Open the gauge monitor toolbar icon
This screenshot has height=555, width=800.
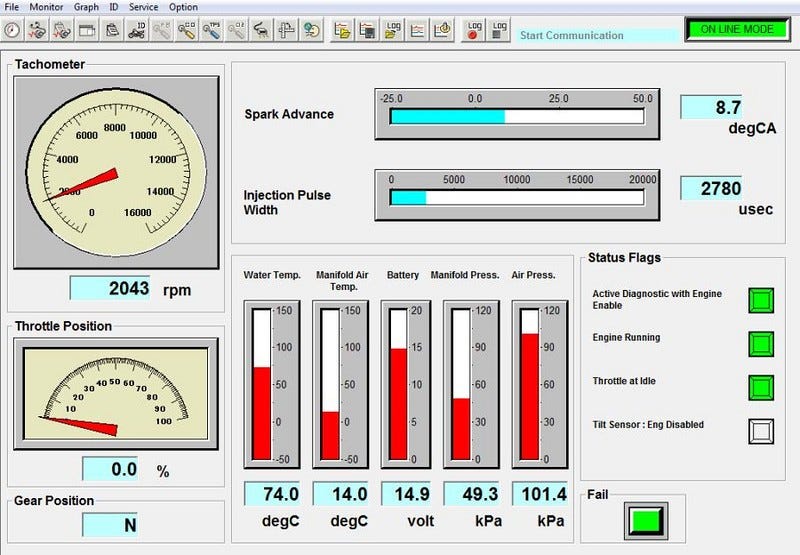point(12,30)
